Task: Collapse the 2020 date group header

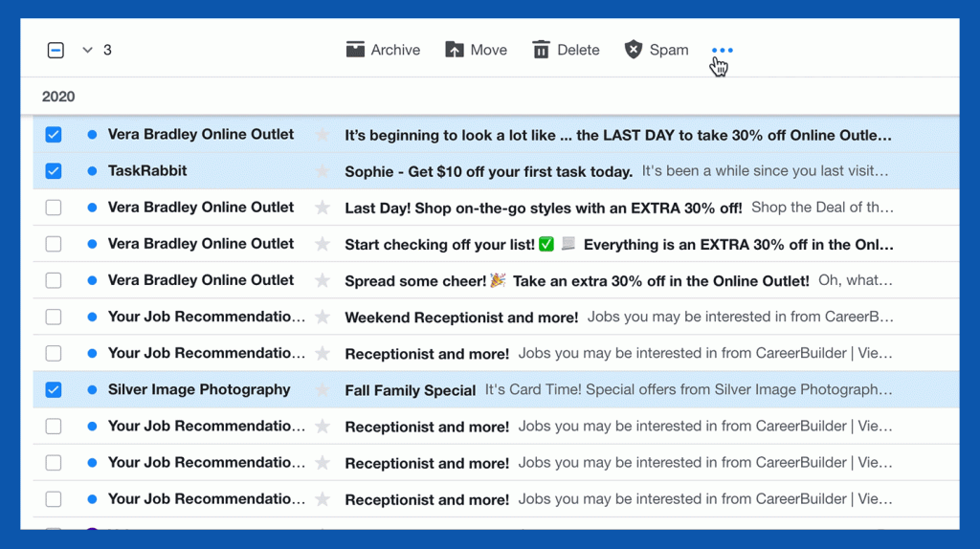Action: tap(58, 97)
